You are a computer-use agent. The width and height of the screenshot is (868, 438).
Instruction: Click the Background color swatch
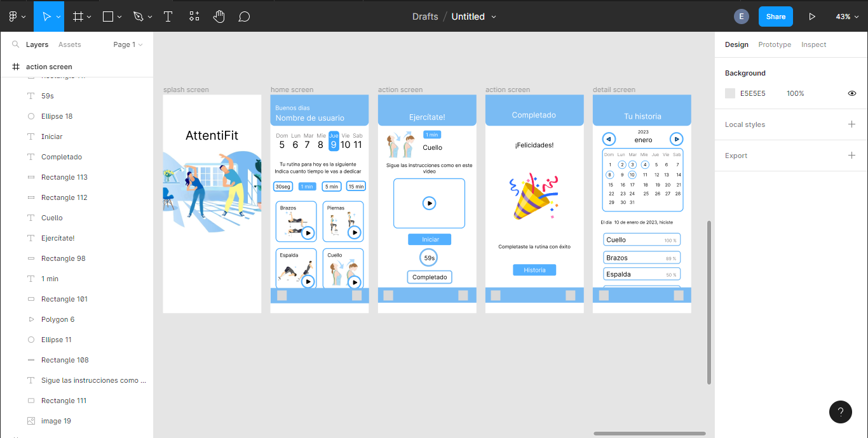point(729,93)
